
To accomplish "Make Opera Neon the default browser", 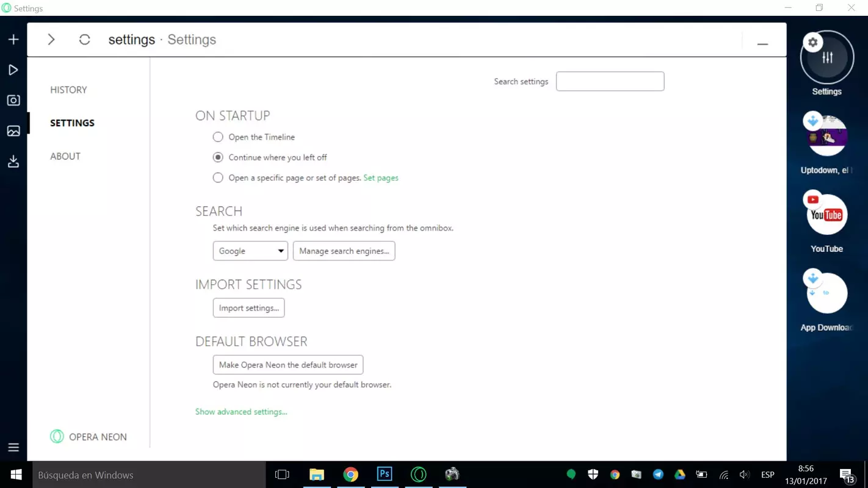I will coord(288,365).
